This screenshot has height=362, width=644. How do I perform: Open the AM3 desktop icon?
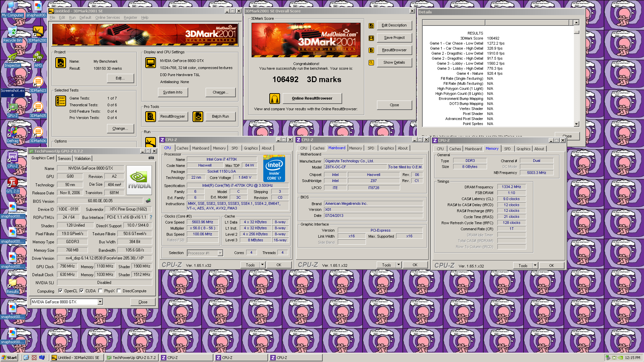[x=38, y=59]
